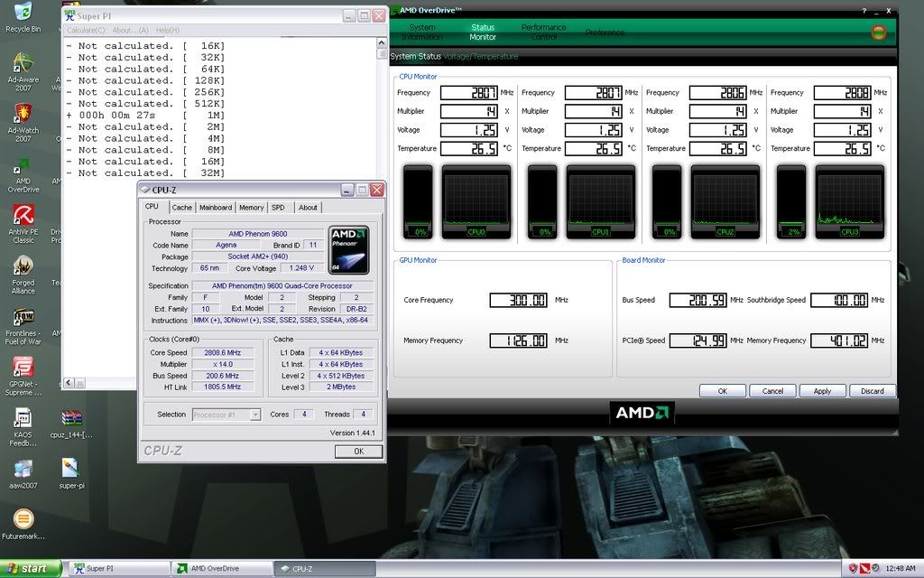
Task: Click the CPU-Z title bar icon
Action: 145,190
